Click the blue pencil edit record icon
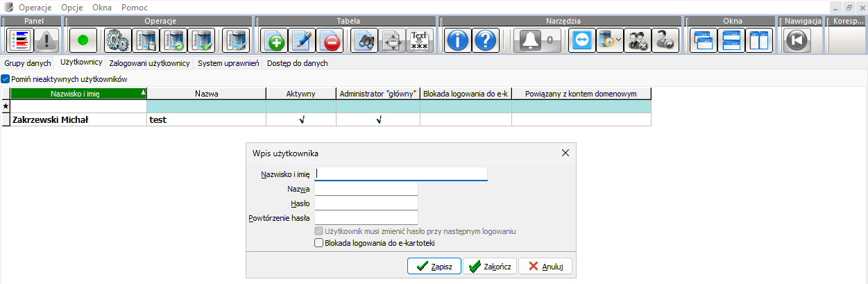868x284 pixels. coord(303,41)
